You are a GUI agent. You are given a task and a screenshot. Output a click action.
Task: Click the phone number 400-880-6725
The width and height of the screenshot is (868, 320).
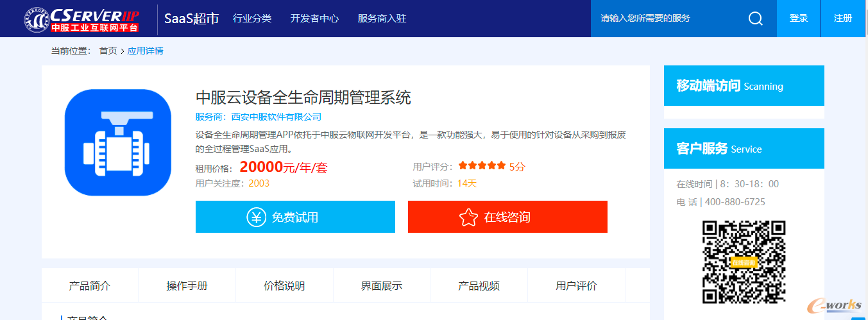click(735, 201)
